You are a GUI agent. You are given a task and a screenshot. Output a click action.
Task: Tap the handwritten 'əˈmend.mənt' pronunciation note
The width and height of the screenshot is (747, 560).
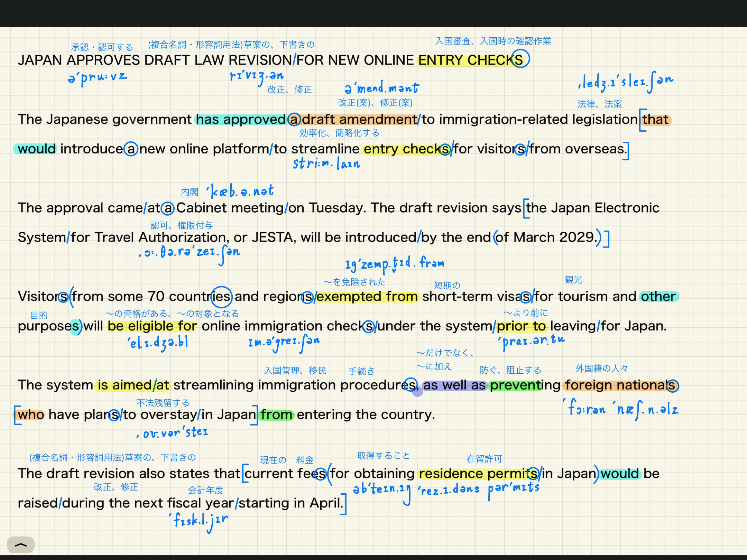[x=381, y=88]
